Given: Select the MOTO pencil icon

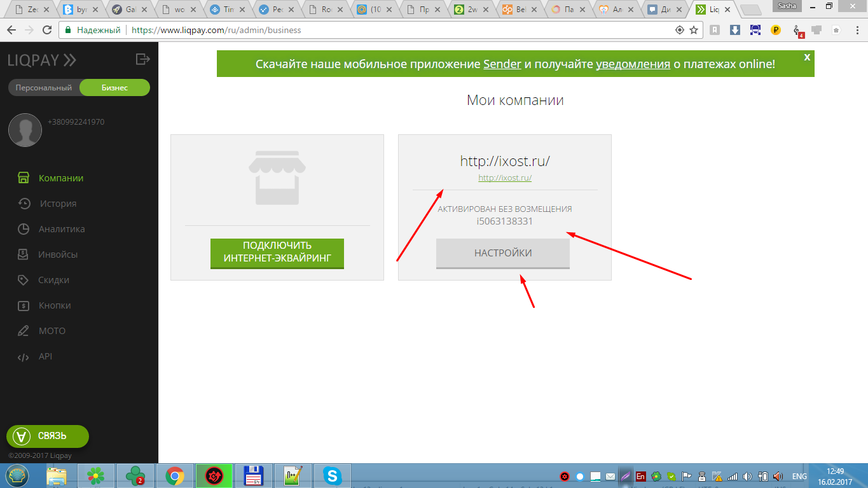Looking at the screenshot, I should (x=24, y=331).
